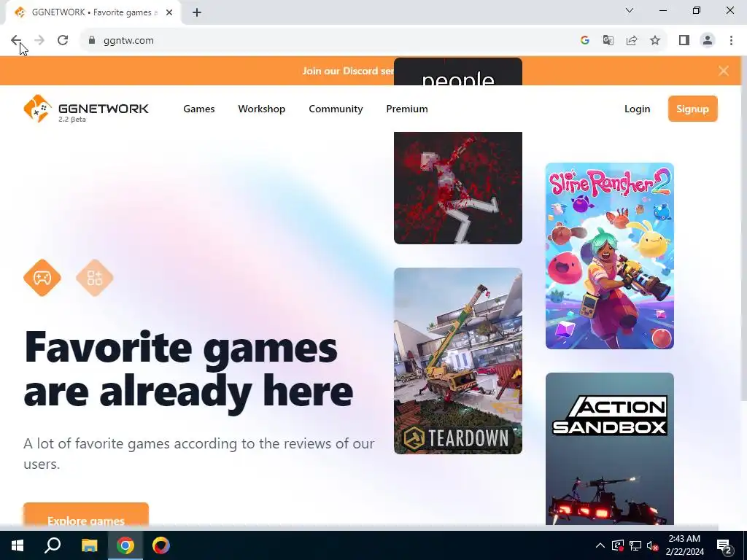747x560 pixels.
Task: Select the orange gamepad diamond icon
Action: point(42,278)
